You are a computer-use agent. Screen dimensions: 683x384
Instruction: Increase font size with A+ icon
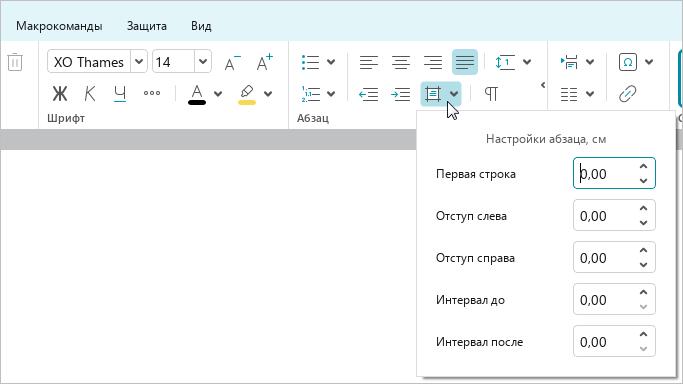[x=264, y=62]
